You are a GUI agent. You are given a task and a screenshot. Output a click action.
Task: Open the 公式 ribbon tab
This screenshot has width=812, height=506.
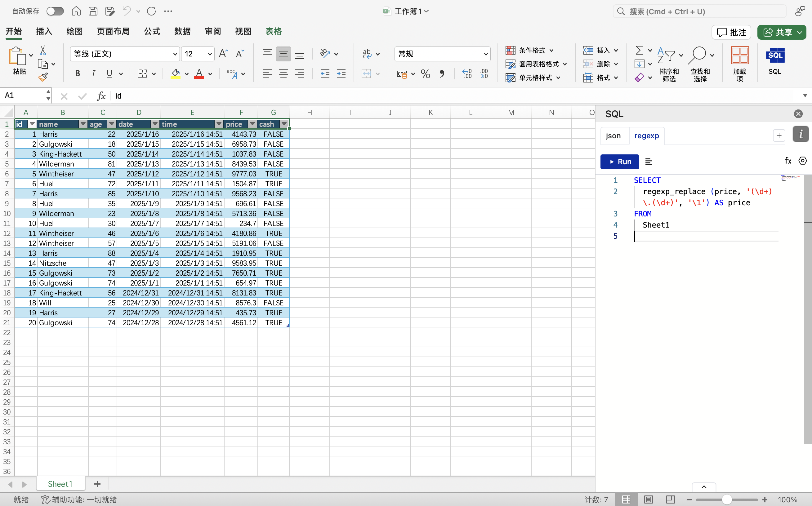click(x=152, y=31)
